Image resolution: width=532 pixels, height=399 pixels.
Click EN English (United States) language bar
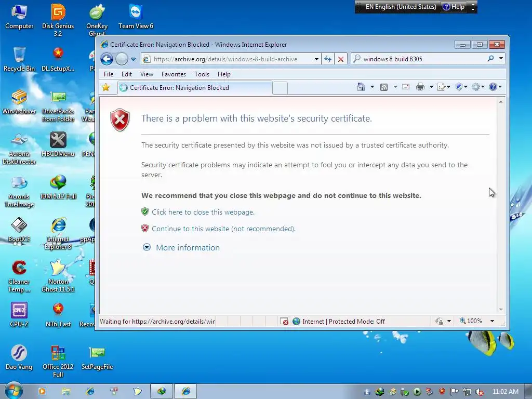click(401, 7)
